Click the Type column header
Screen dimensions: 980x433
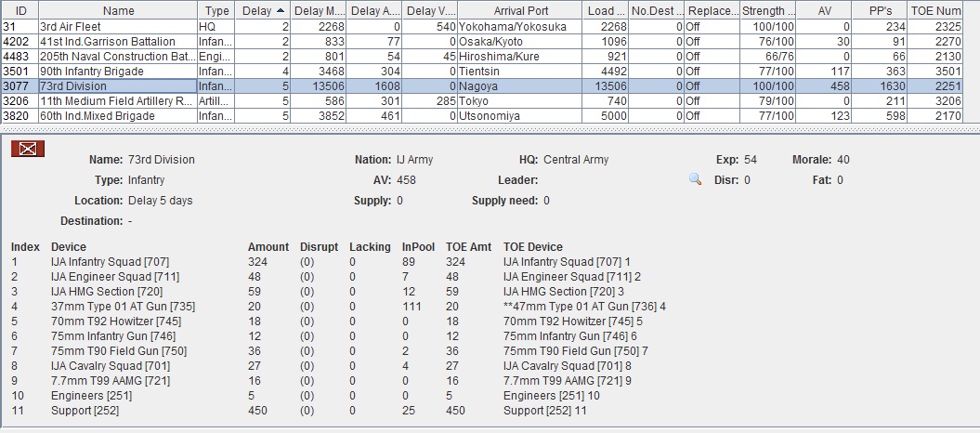pyautogui.click(x=216, y=10)
